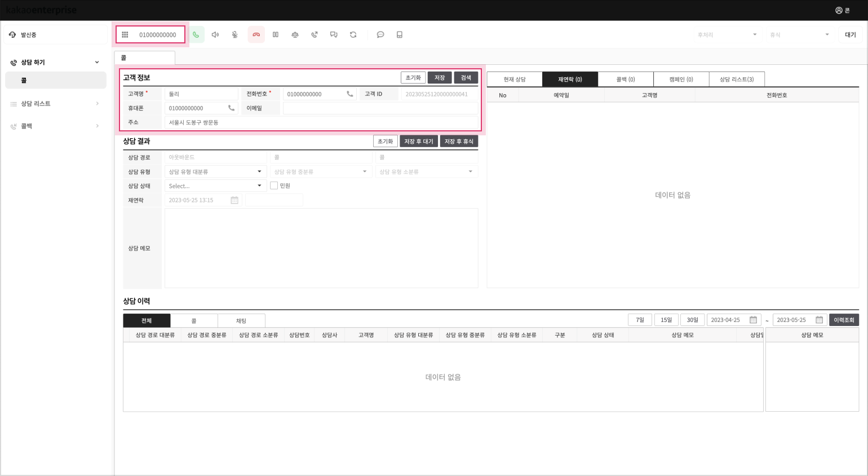Click the 30일 date range button

pyautogui.click(x=692, y=320)
